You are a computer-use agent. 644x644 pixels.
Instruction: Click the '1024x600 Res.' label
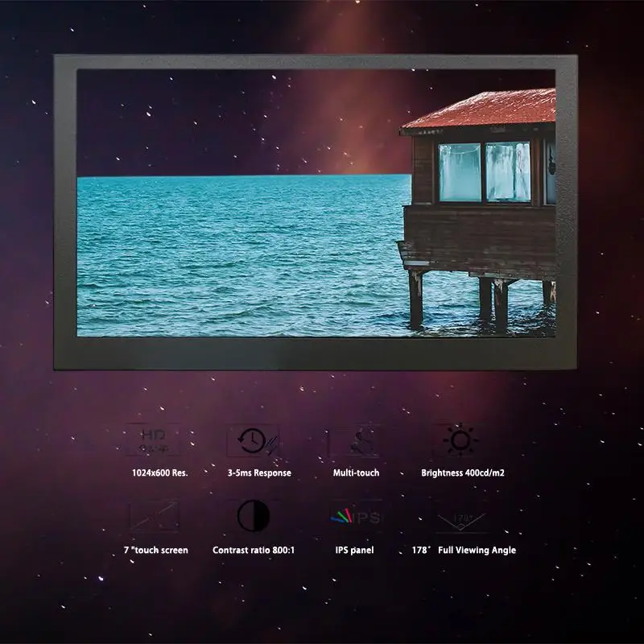point(159,473)
